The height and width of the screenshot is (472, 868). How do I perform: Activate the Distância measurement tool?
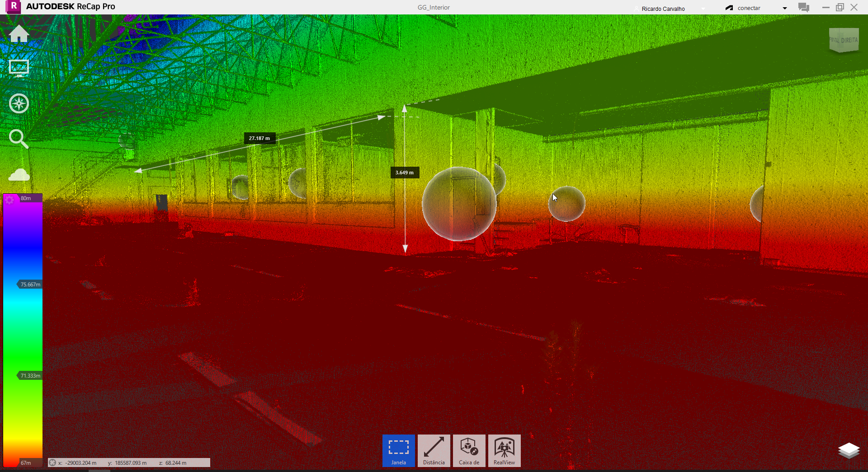pyautogui.click(x=434, y=450)
